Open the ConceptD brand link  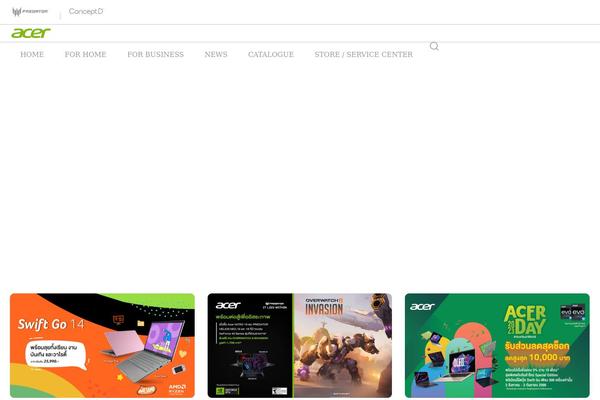pos(86,11)
